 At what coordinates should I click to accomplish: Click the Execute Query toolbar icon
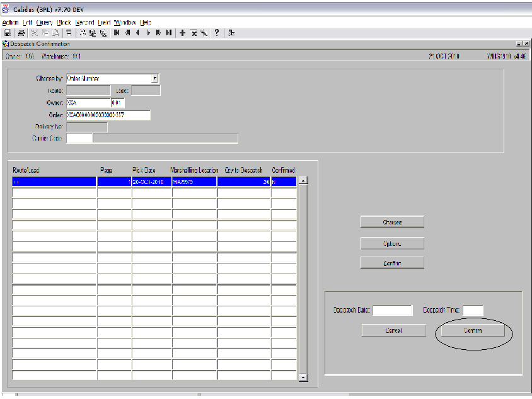(93, 33)
